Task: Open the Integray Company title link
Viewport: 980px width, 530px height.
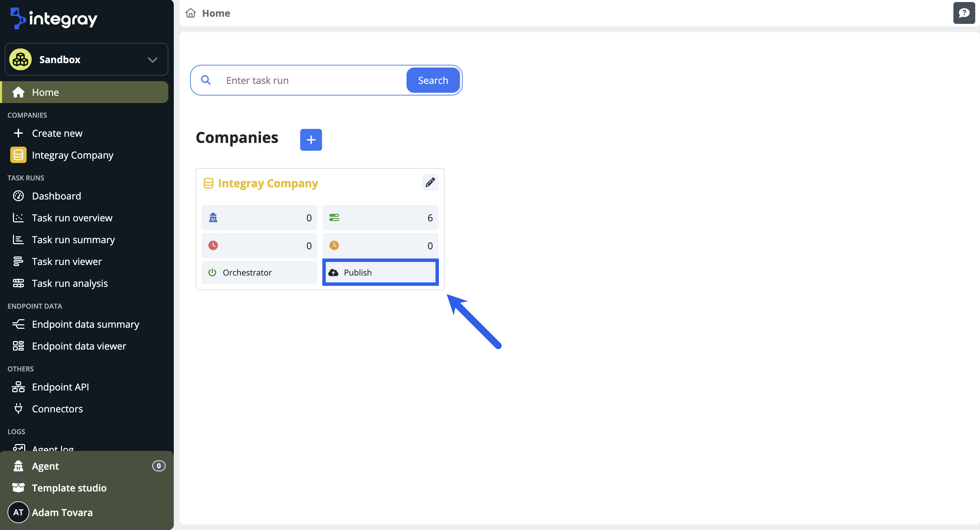Action: point(268,183)
